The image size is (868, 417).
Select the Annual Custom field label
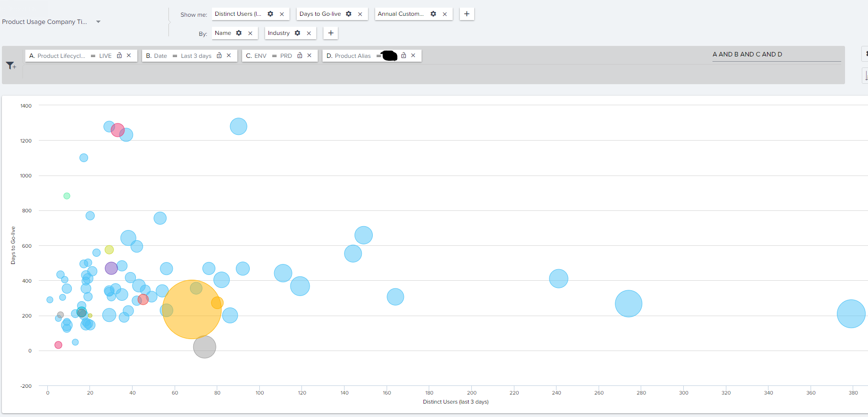[401, 14]
